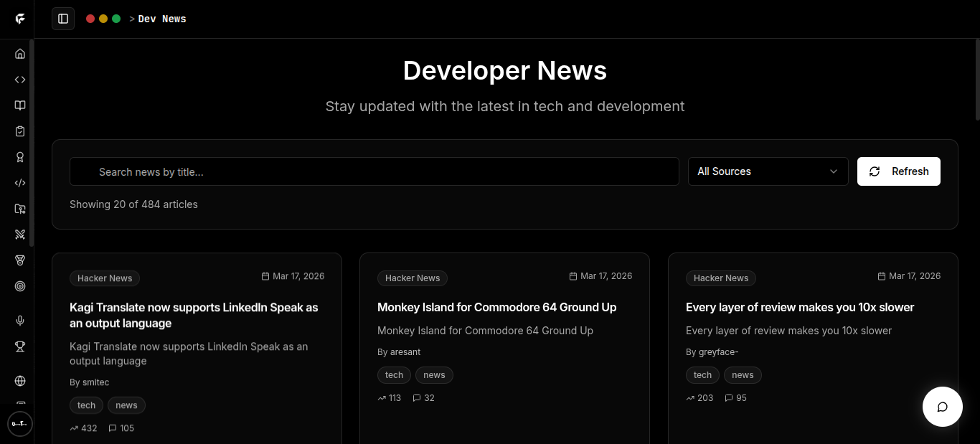Select news tag on Every layer card
This screenshot has height=444, width=980.
coord(743,375)
